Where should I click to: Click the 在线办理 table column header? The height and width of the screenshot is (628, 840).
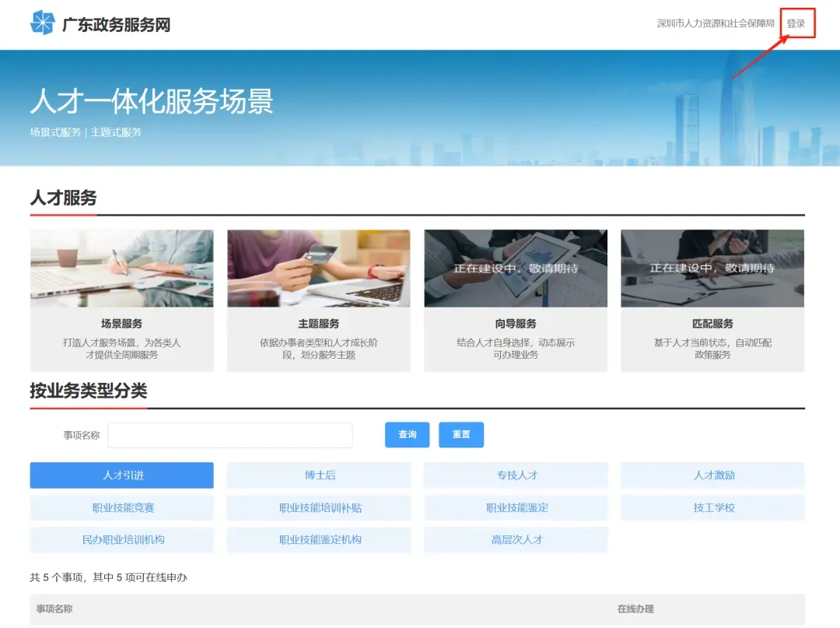point(635,609)
